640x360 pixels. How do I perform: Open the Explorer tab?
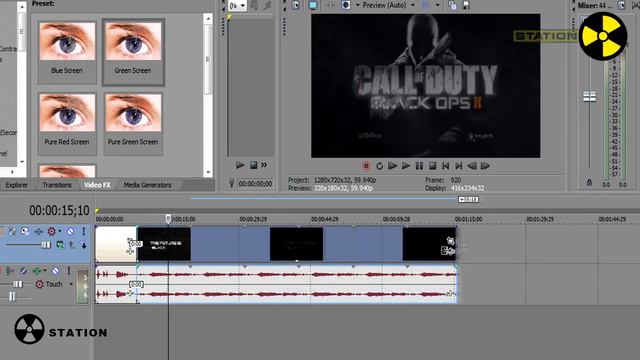pyautogui.click(x=17, y=185)
